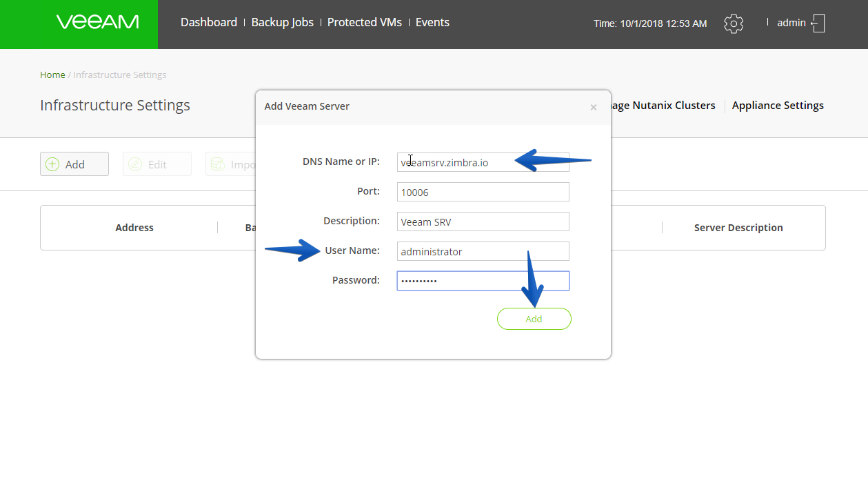
Task: Click the admin user label
Action: tap(791, 23)
